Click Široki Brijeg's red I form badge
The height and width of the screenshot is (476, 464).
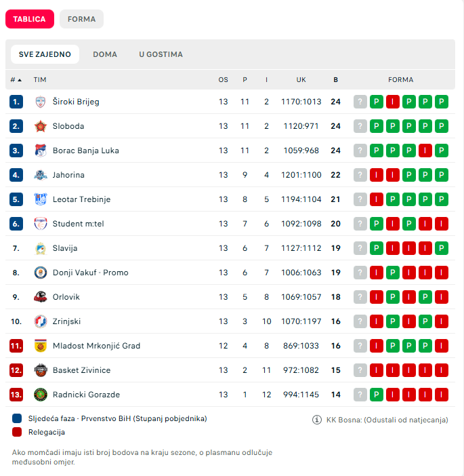click(393, 102)
